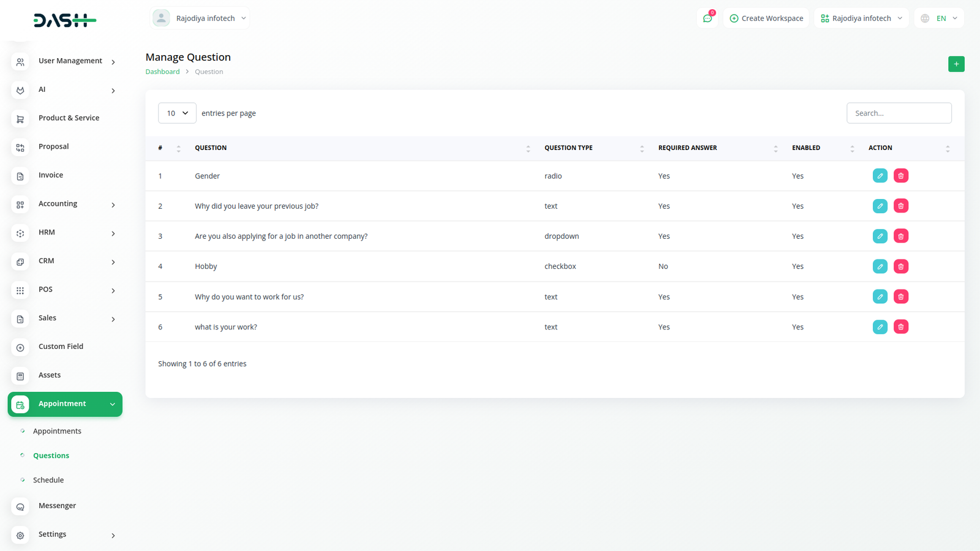Image resolution: width=980 pixels, height=551 pixels.
Task: Open the chat messages notification icon
Action: coord(707,18)
